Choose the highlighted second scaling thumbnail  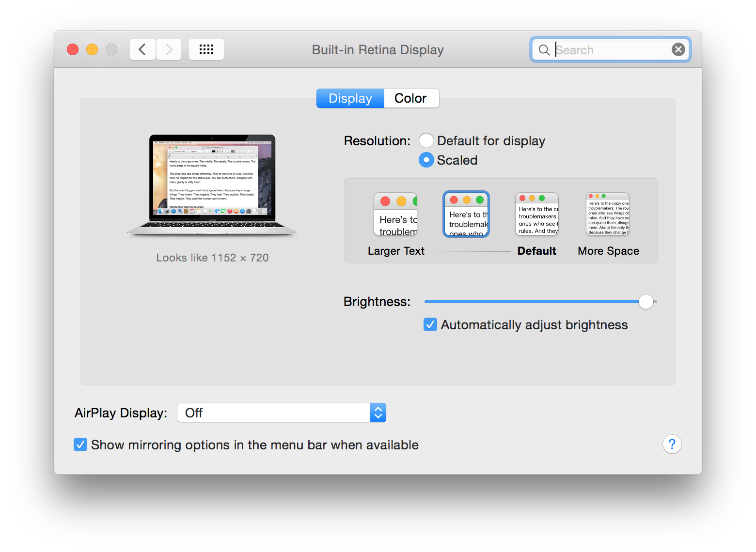point(466,214)
